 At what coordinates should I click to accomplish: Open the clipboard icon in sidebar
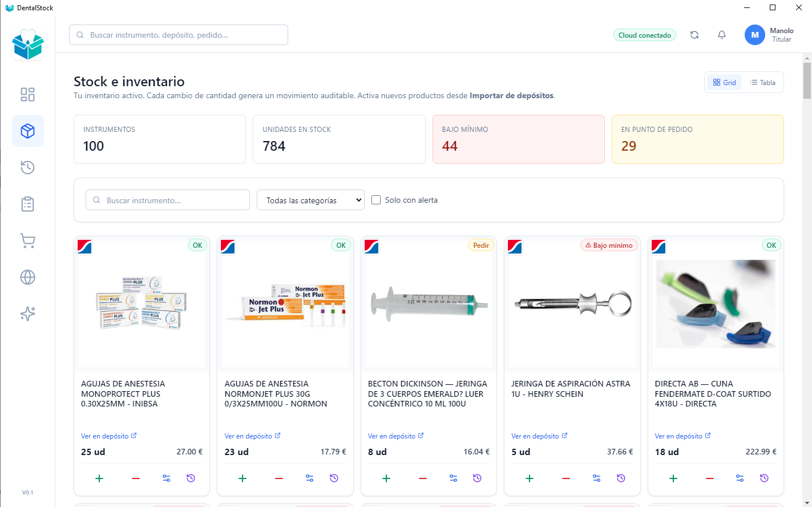pos(27,204)
